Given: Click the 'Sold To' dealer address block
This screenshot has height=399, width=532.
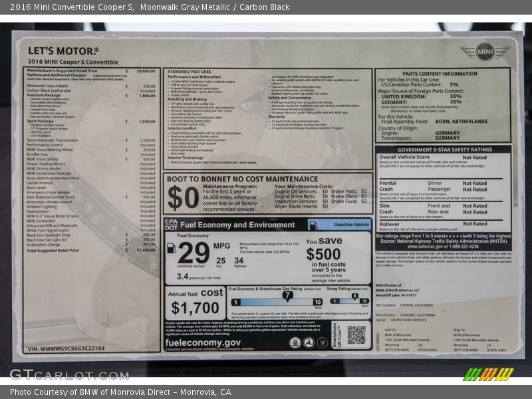Looking at the screenshot, I should [x=410, y=340].
